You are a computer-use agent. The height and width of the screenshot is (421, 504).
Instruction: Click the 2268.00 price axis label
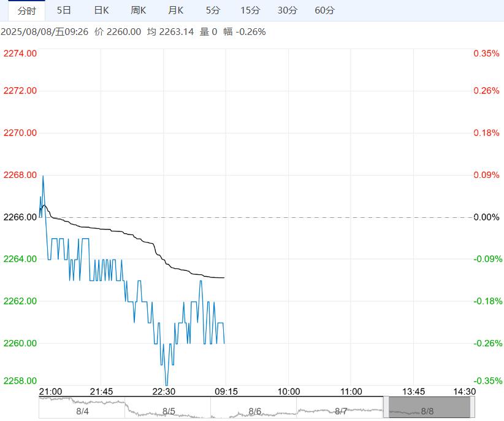20,175
